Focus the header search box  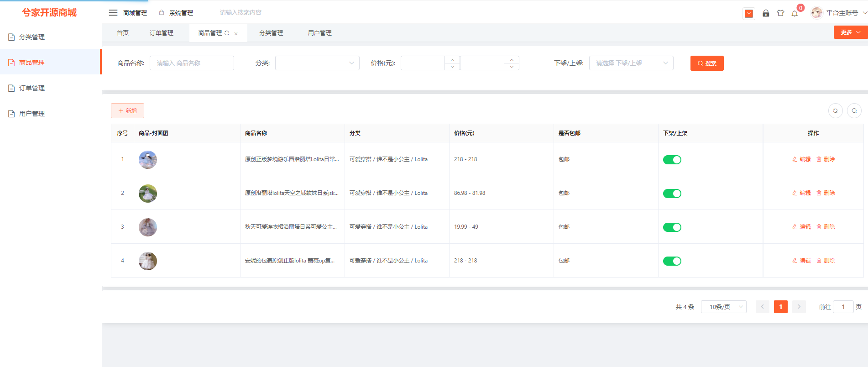241,13
